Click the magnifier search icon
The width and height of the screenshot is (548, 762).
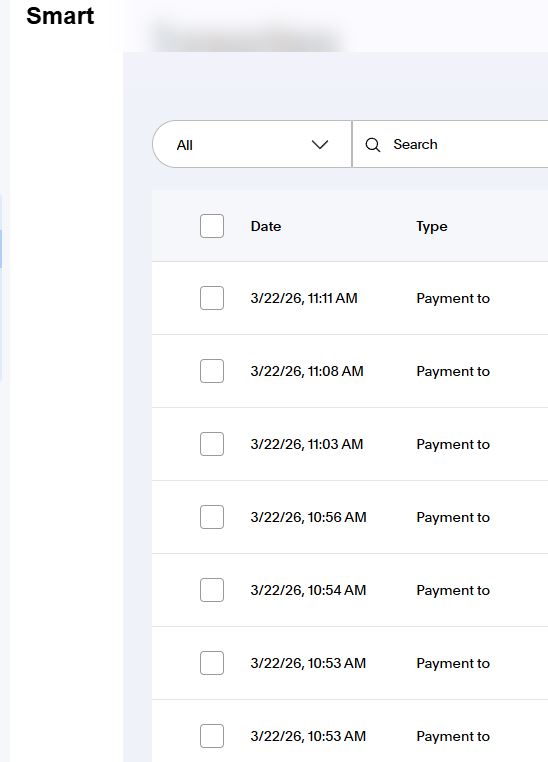(373, 145)
